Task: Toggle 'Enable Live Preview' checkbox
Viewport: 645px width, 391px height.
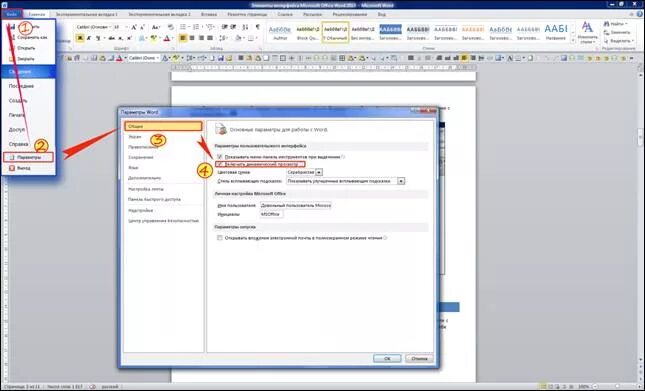Action: point(220,164)
